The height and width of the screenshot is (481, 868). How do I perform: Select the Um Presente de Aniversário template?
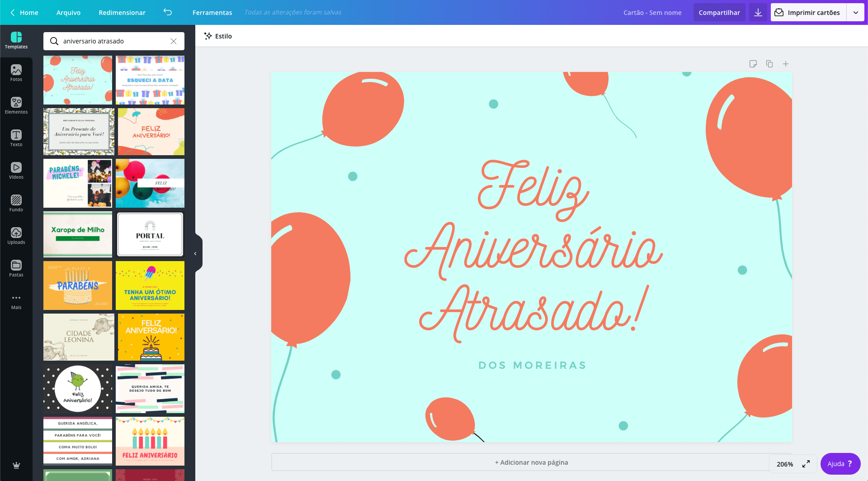click(x=79, y=132)
